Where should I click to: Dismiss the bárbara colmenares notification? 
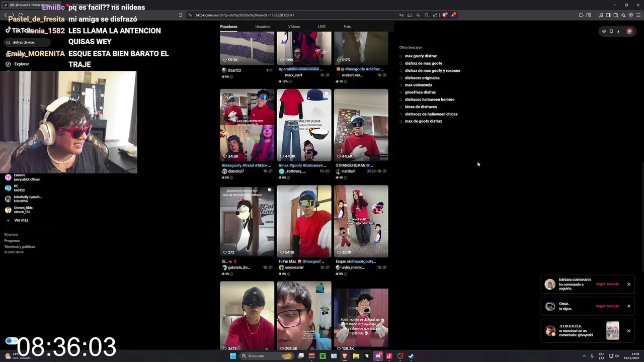628,284
